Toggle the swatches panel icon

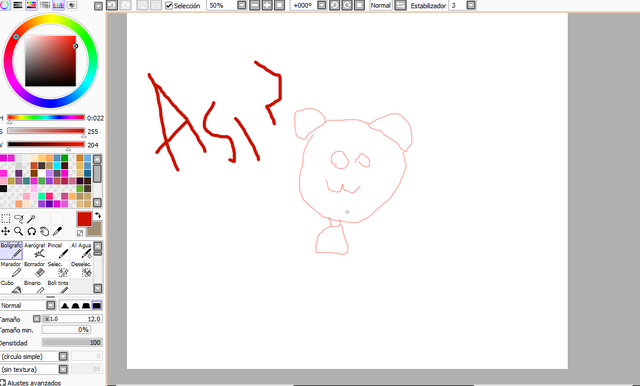click(x=58, y=5)
